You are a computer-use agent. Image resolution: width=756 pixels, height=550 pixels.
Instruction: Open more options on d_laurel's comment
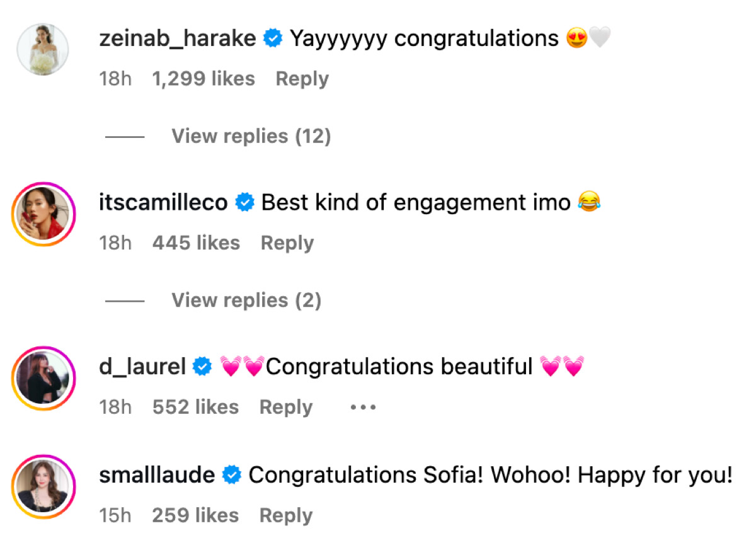(x=363, y=408)
